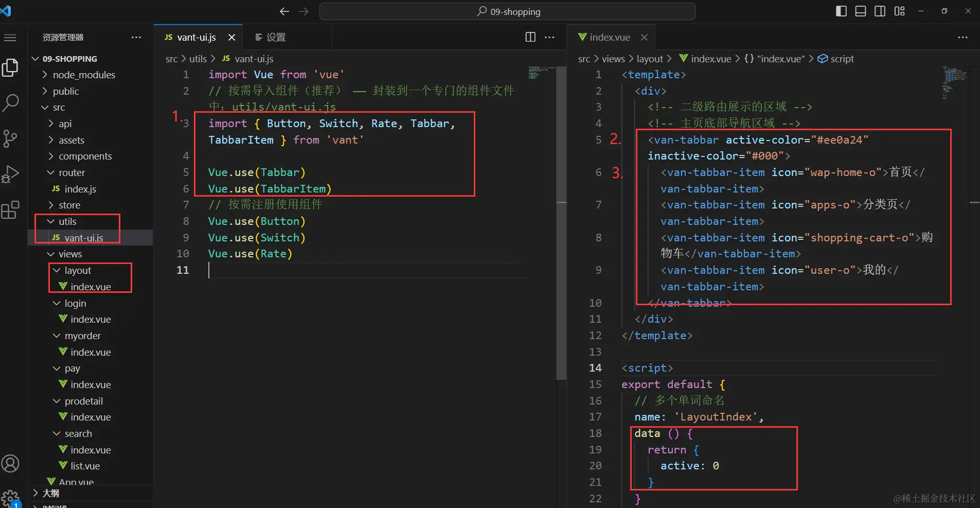Image resolution: width=980 pixels, height=508 pixels.
Task: Open index.vue under login folder
Action: (x=90, y=320)
